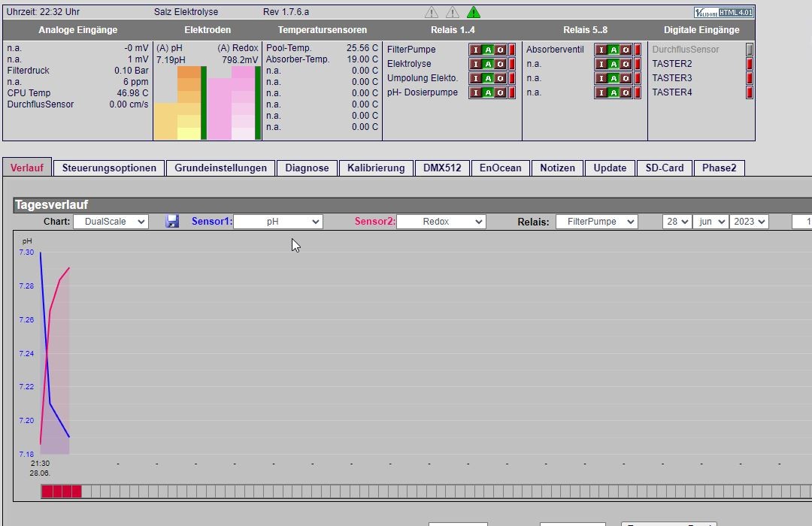Click the blue pH curve in chart
Image resolution: width=812 pixels, height=526 pixels.
50,403
